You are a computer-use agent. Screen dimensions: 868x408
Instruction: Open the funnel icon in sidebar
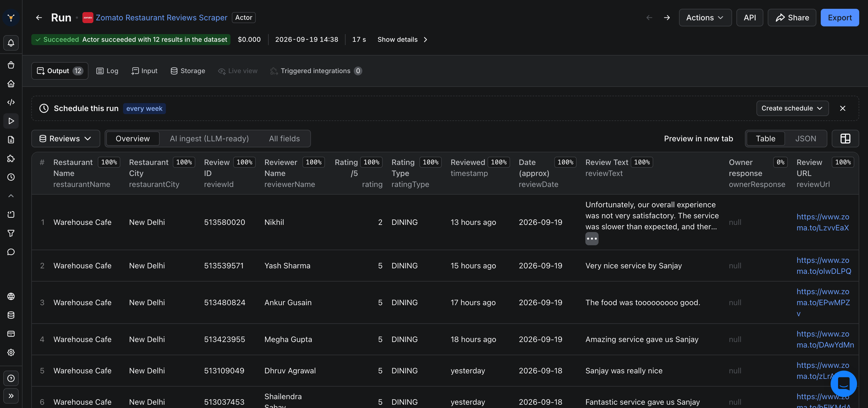tap(11, 233)
